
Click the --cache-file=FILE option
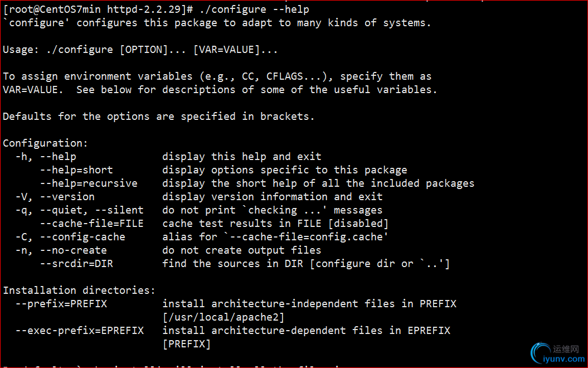coord(91,224)
